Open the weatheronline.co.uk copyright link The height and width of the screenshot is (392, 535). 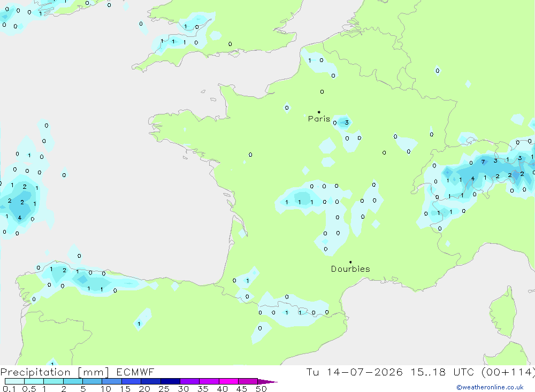point(490,387)
